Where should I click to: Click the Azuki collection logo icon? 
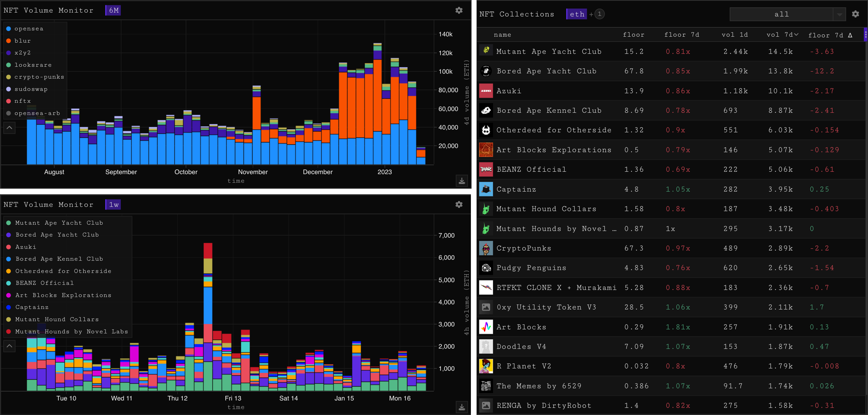486,91
